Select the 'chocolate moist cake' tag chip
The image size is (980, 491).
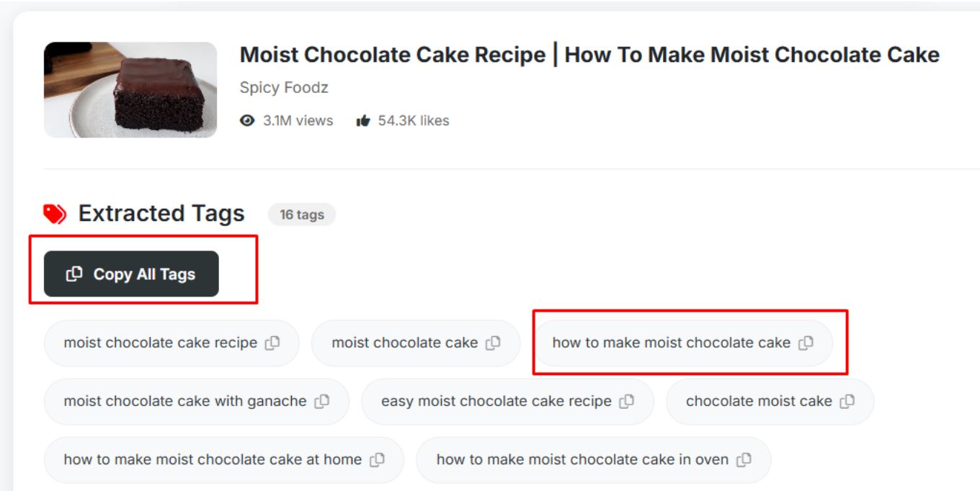coord(770,402)
